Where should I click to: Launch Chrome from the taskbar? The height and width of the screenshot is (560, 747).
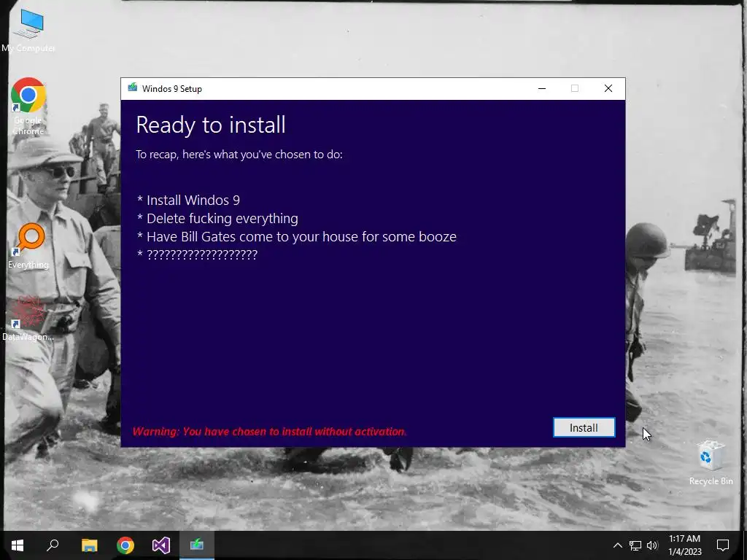click(125, 545)
